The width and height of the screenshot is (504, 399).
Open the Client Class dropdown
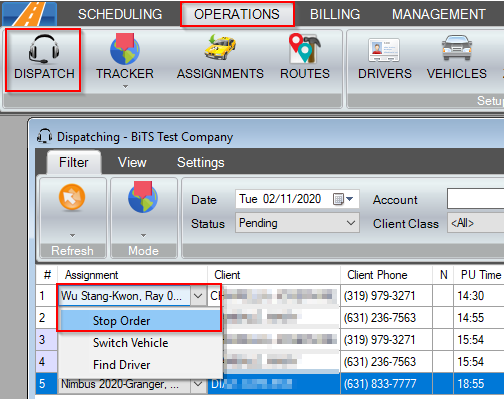click(x=475, y=223)
